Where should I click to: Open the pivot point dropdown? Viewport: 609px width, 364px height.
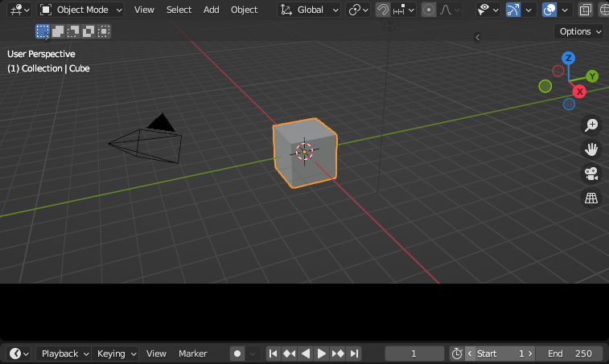tap(358, 10)
